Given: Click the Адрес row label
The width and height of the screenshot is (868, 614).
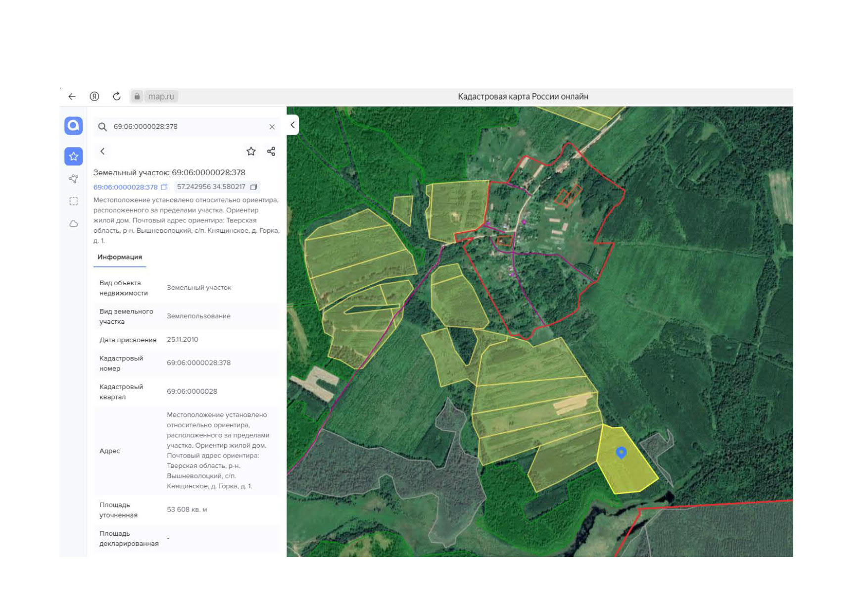Looking at the screenshot, I should pyautogui.click(x=110, y=451).
